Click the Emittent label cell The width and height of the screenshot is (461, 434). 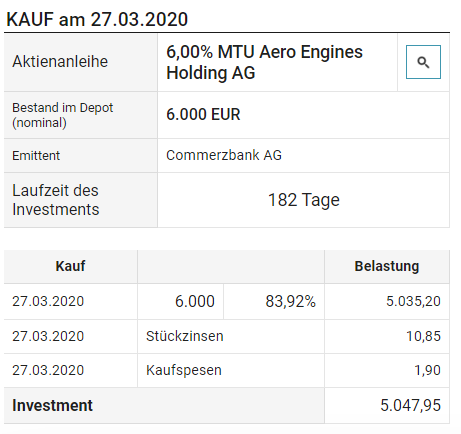pyautogui.click(x=81, y=156)
